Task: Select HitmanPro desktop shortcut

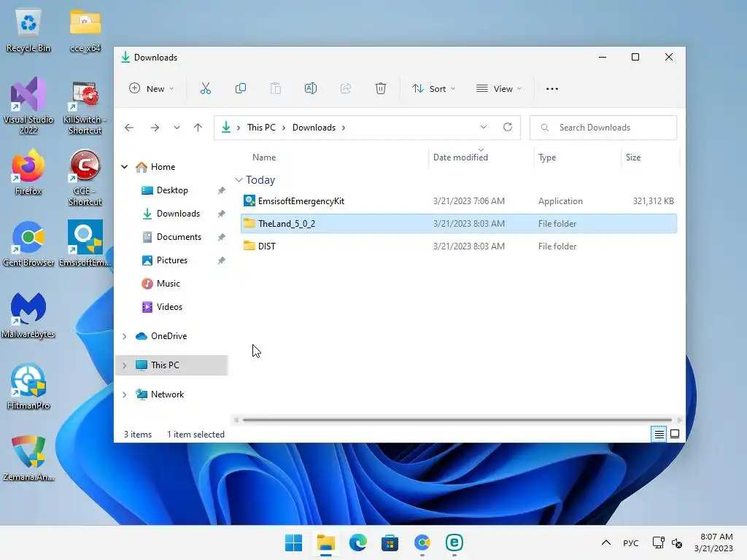Action: pyautogui.click(x=28, y=386)
